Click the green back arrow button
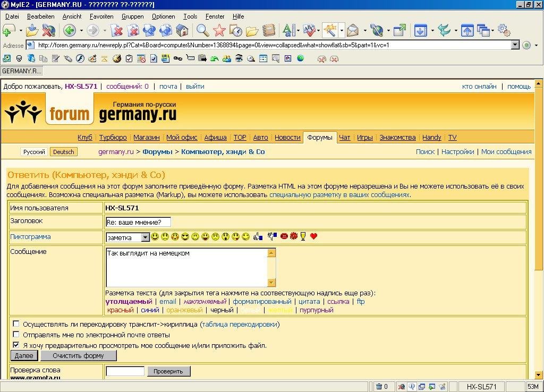Image resolution: width=544 pixels, height=392 pixels. 70,30
